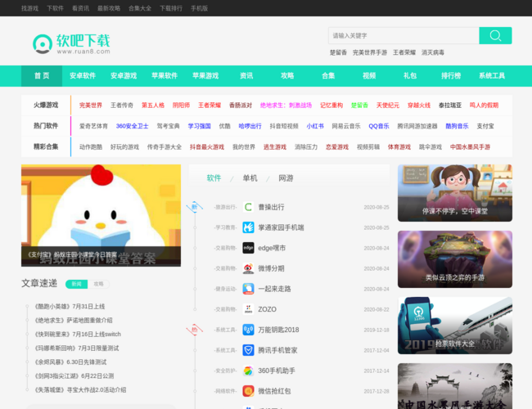The image size is (532, 409).
Task: Open the 中国水墨风手游大全 thumbnail
Action: point(455,386)
